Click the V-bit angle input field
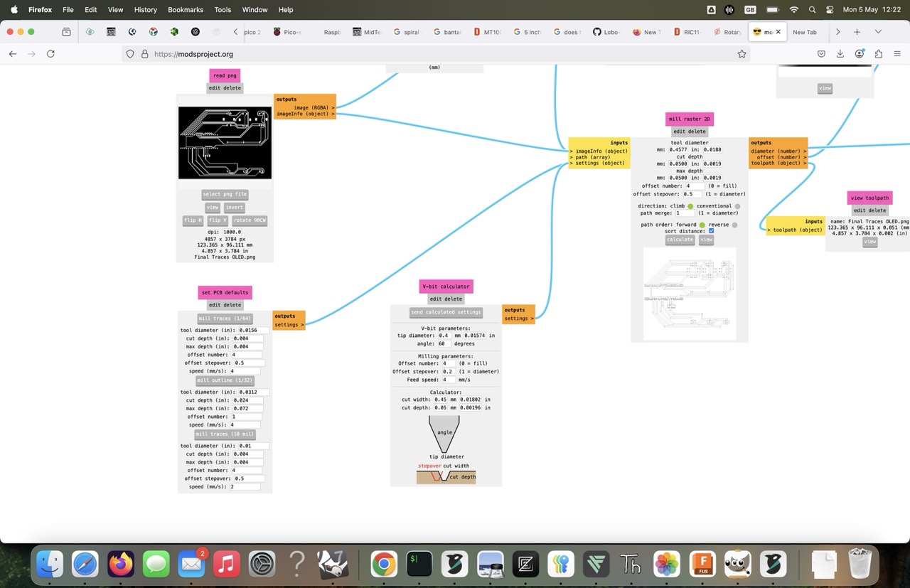 click(446, 343)
